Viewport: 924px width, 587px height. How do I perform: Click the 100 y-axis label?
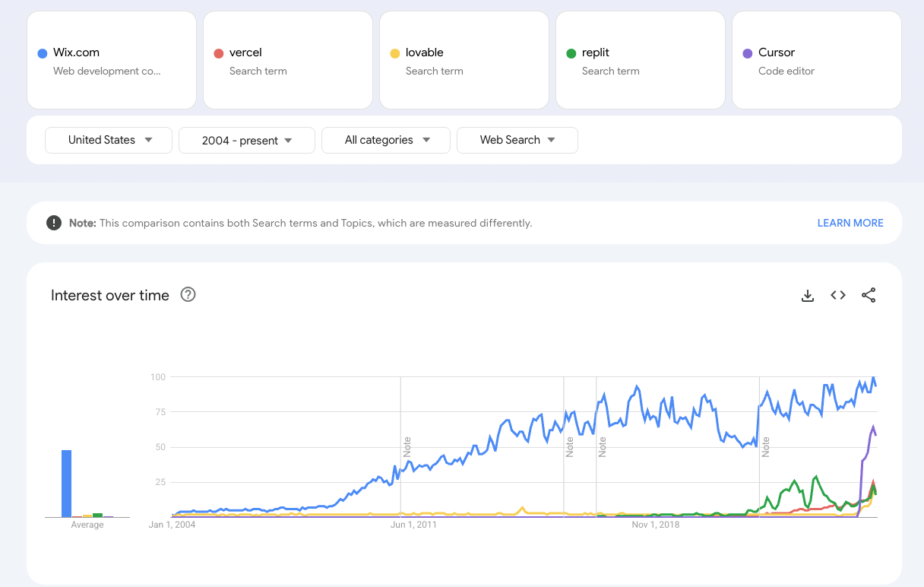pos(158,377)
